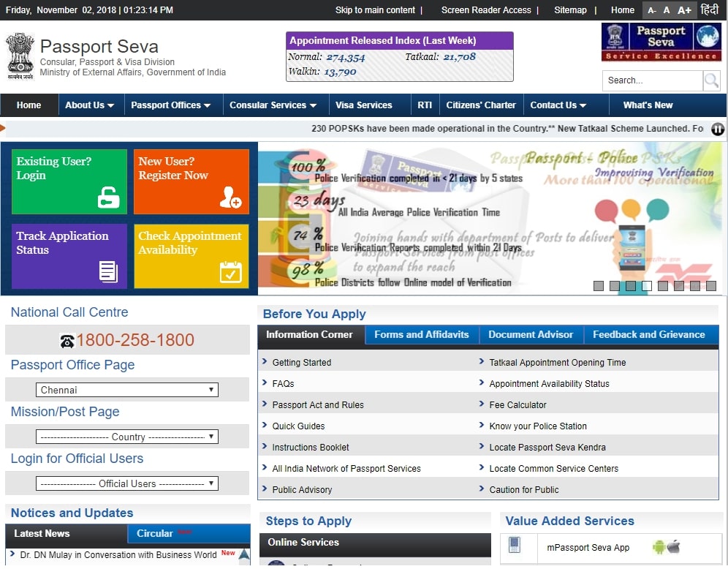The height and width of the screenshot is (569, 728).
Task: Switch site language to Hindi
Action: point(710,10)
